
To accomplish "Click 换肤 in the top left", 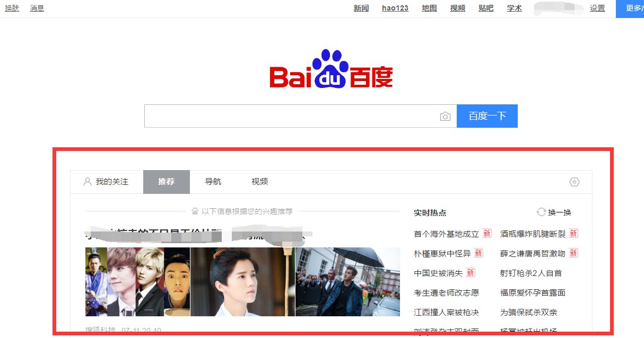I will click(x=12, y=8).
